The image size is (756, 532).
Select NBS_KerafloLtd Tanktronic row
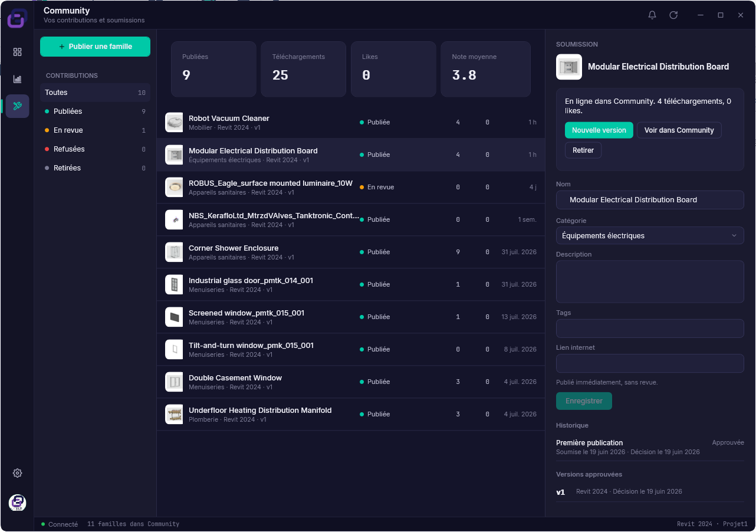tap(351, 219)
